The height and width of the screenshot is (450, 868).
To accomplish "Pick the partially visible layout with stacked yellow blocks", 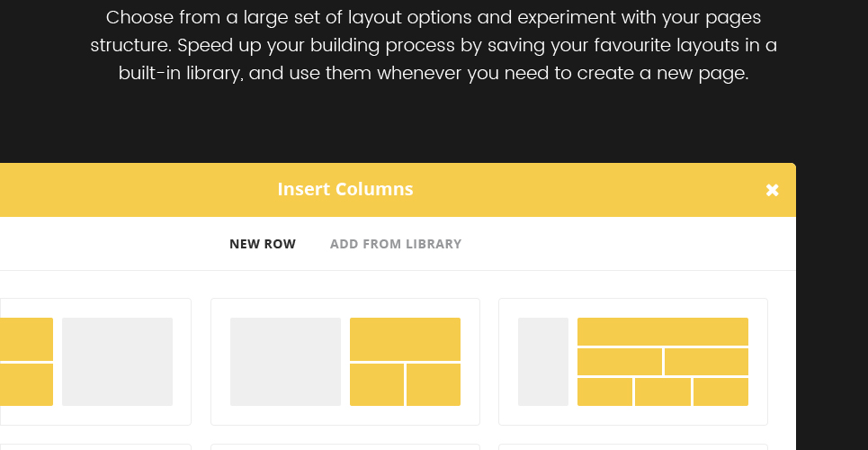I will point(95,362).
